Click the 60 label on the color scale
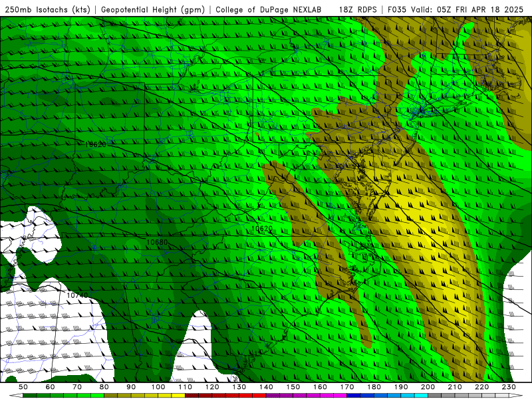 [51, 387]
